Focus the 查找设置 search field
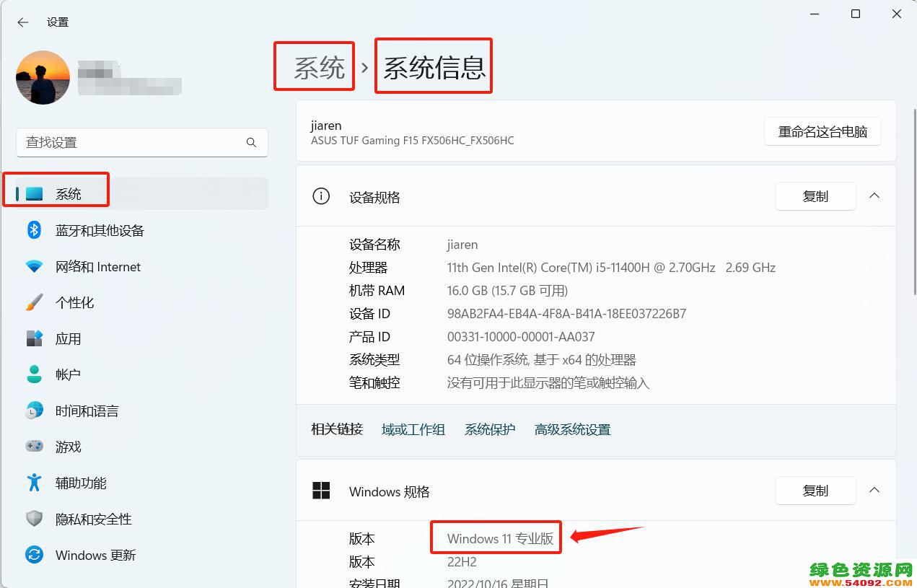Image resolution: width=917 pixels, height=588 pixels. (142, 142)
